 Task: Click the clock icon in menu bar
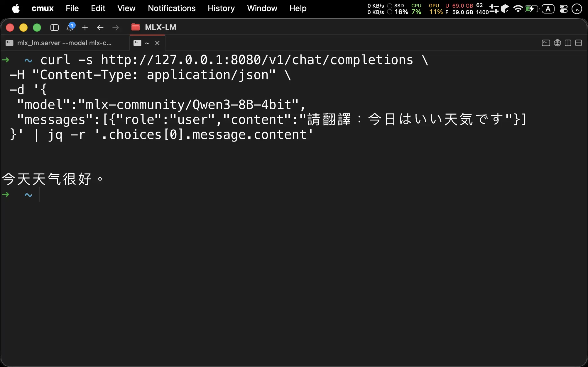pyautogui.click(x=577, y=9)
